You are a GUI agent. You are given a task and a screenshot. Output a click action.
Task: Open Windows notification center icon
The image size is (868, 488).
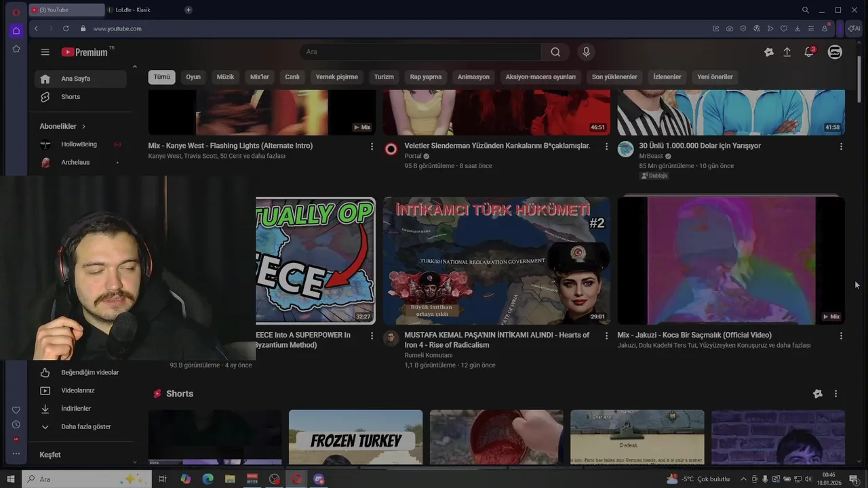coord(854,479)
